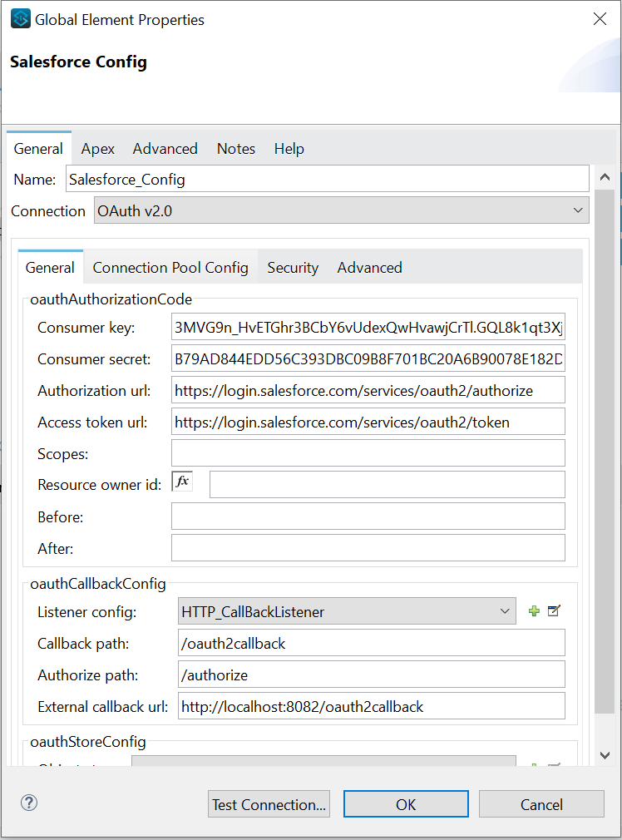Select the inner General connection tab
The width and height of the screenshot is (622, 840).
pos(50,267)
